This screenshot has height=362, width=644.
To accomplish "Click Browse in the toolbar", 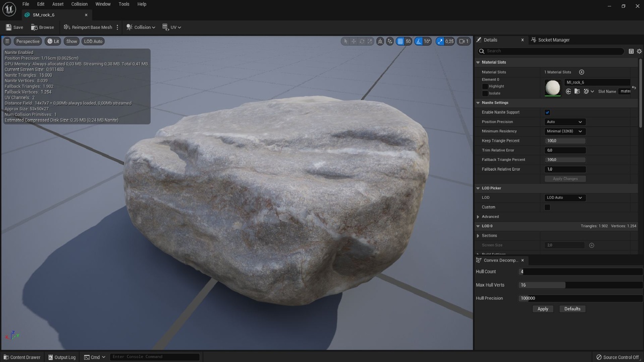I will (42, 27).
